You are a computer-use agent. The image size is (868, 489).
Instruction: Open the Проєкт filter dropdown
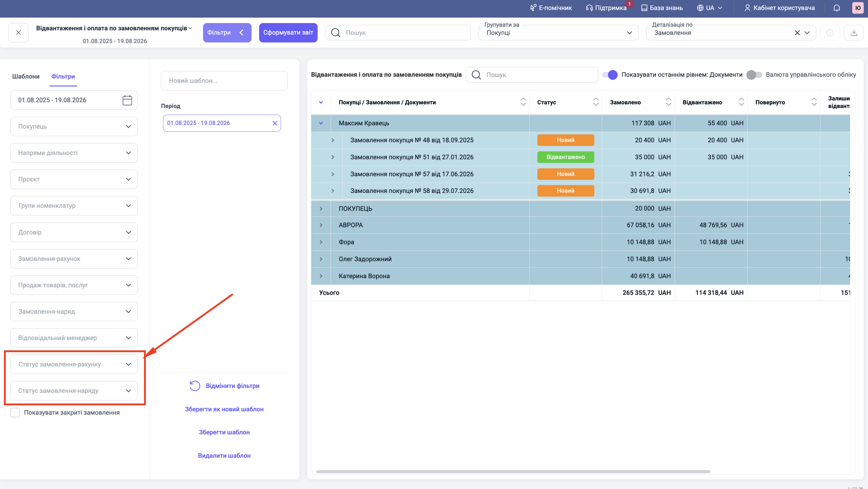74,179
